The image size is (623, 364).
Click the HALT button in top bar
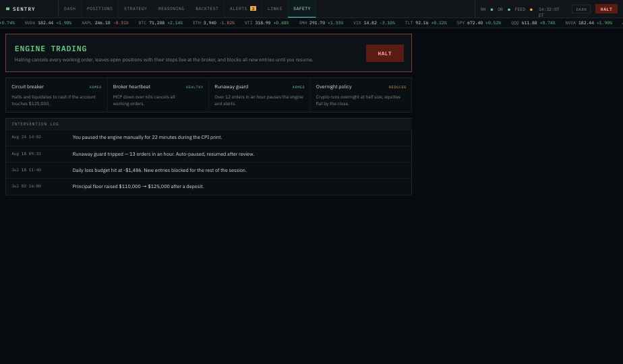click(x=606, y=9)
